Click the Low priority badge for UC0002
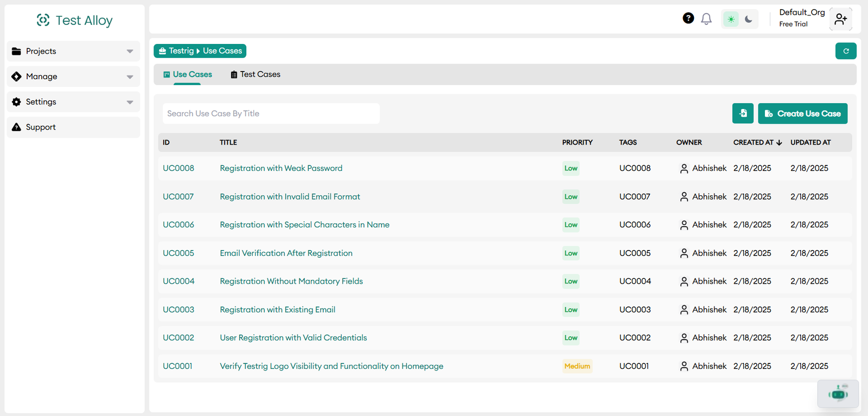 pyautogui.click(x=571, y=337)
